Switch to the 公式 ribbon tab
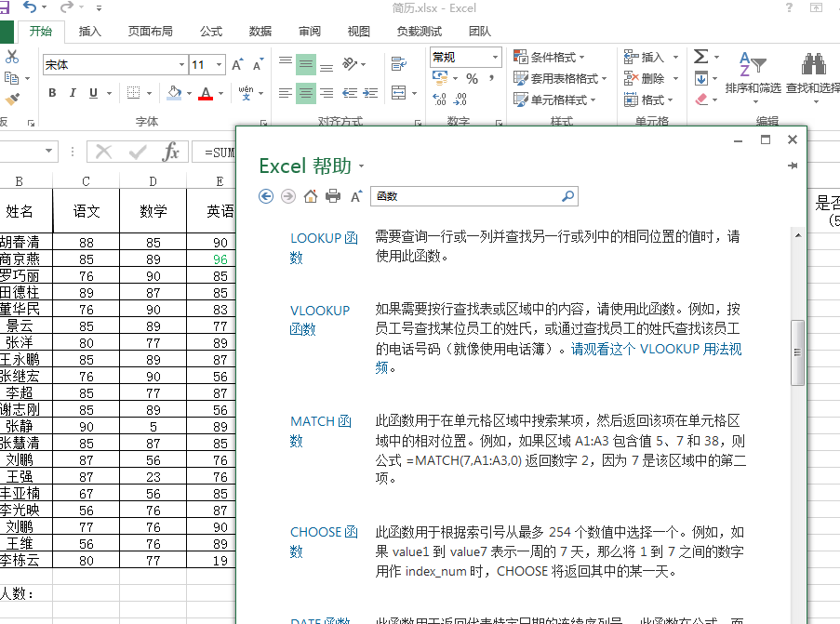Image resolution: width=840 pixels, height=624 pixels. coord(211,32)
